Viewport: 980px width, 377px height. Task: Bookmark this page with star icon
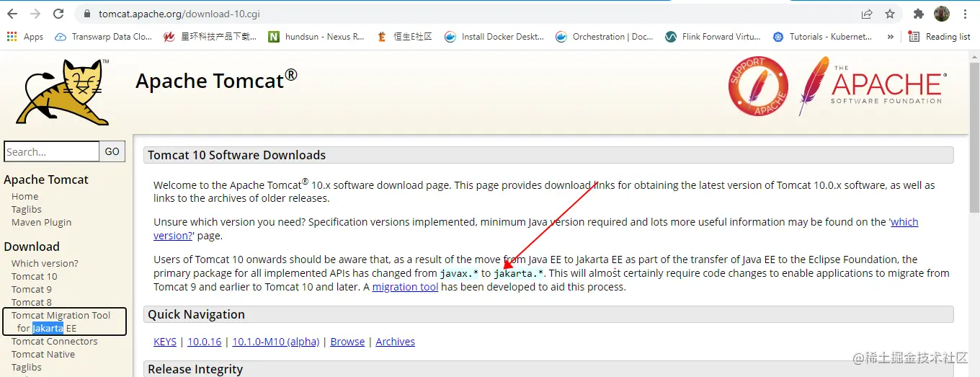coord(890,14)
